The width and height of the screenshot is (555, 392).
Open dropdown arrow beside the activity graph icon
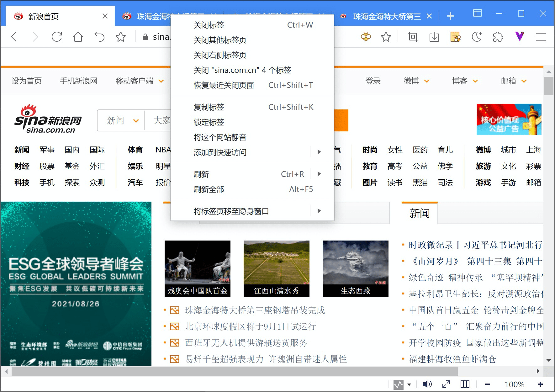[x=409, y=385]
